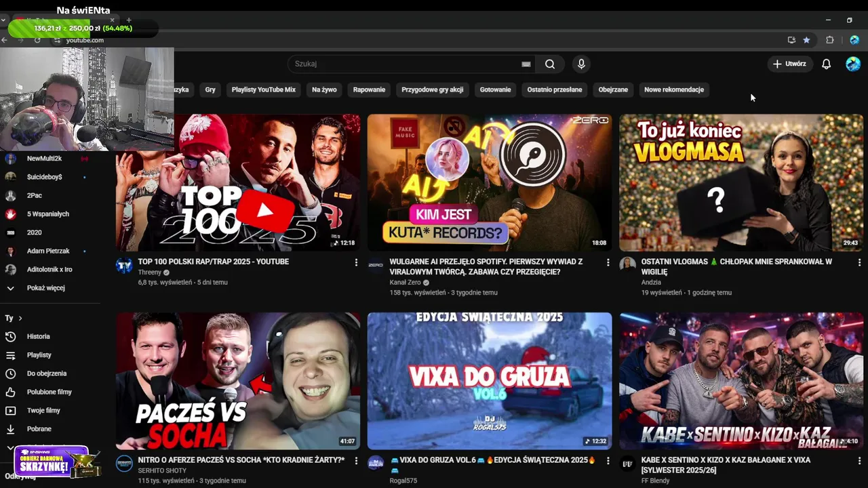Viewport: 868px width, 488px height.
Task: Open Polubione filmy liked videos
Action: (50, 392)
